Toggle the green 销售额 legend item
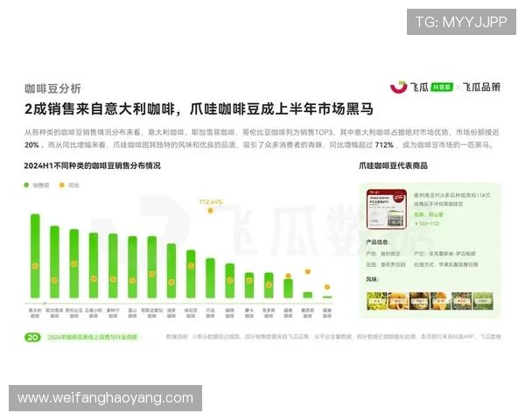Viewport: 525px width, 420px height. tap(37, 185)
